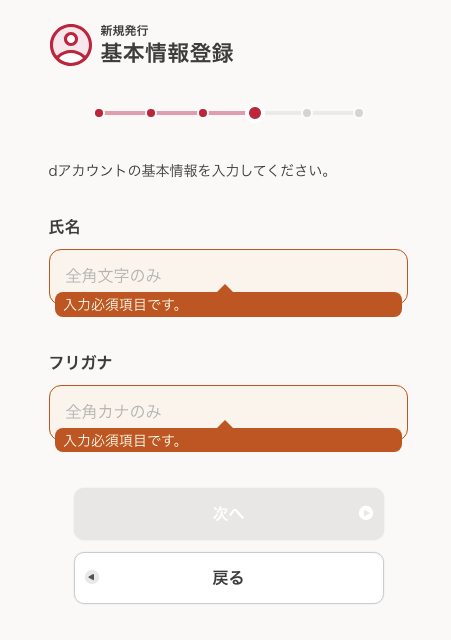Click the 新規発行 label above the heading
This screenshot has height=640, width=451.
click(x=124, y=30)
